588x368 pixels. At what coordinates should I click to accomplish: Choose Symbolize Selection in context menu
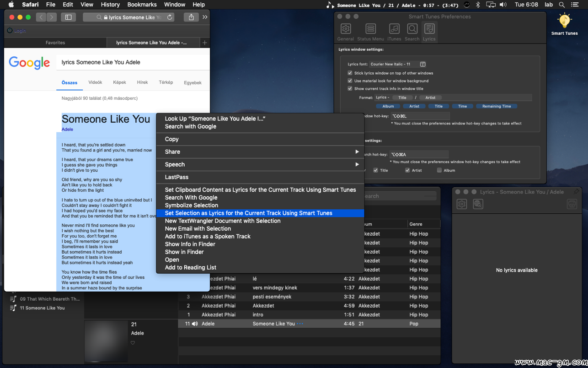pyautogui.click(x=260, y=205)
